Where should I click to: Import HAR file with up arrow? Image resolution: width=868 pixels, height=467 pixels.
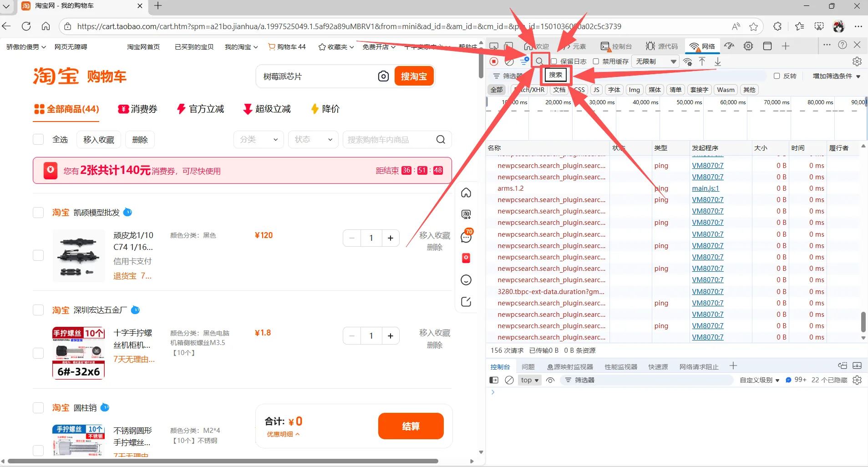pyautogui.click(x=702, y=61)
